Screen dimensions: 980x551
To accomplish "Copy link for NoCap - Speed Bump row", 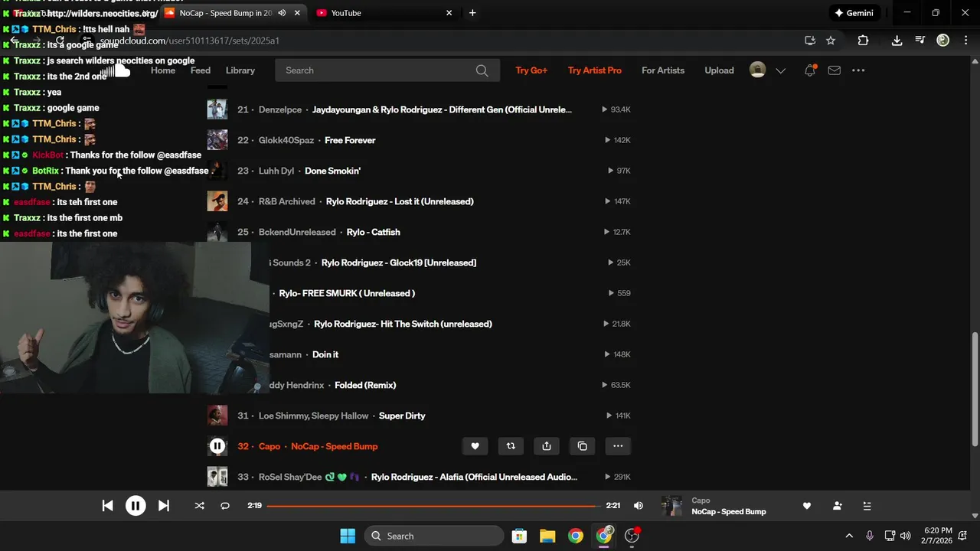I will (x=582, y=446).
